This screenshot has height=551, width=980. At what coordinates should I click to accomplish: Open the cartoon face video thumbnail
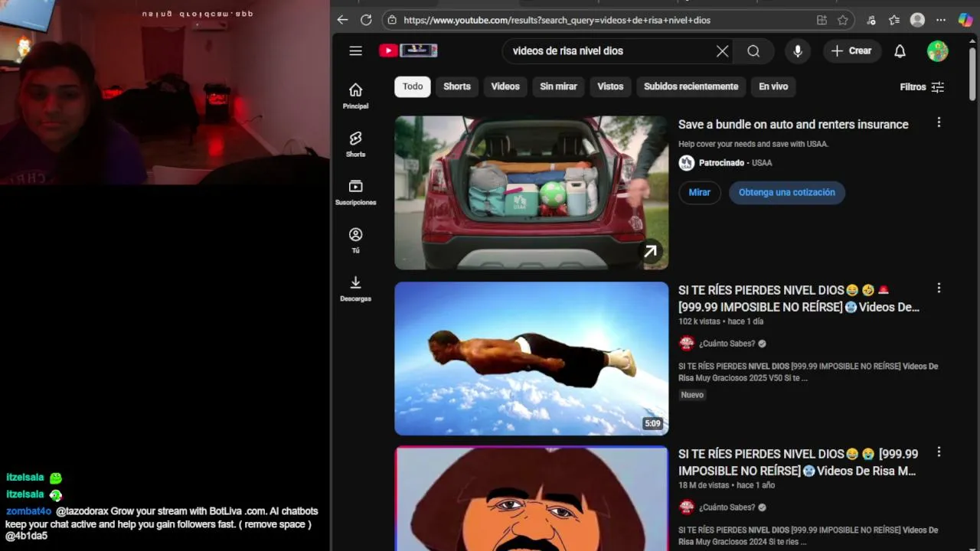tap(531, 498)
